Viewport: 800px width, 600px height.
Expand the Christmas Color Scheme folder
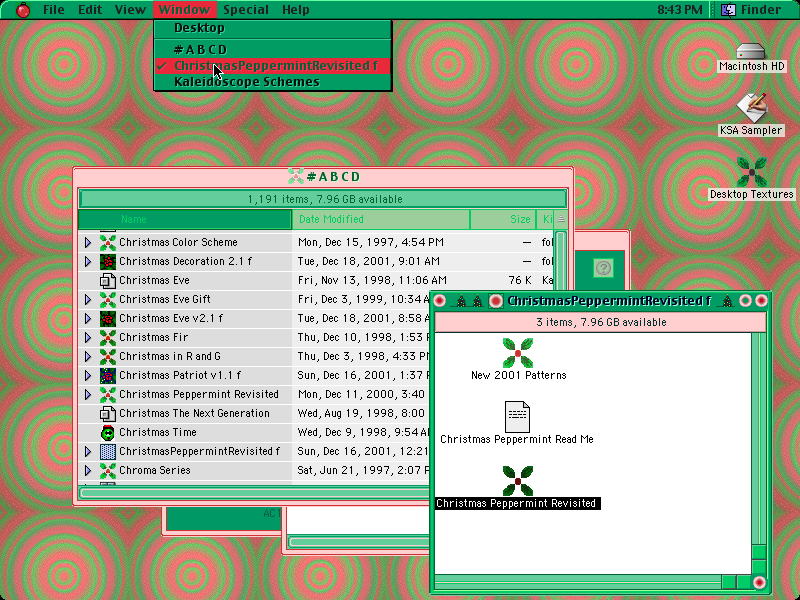tap(88, 242)
